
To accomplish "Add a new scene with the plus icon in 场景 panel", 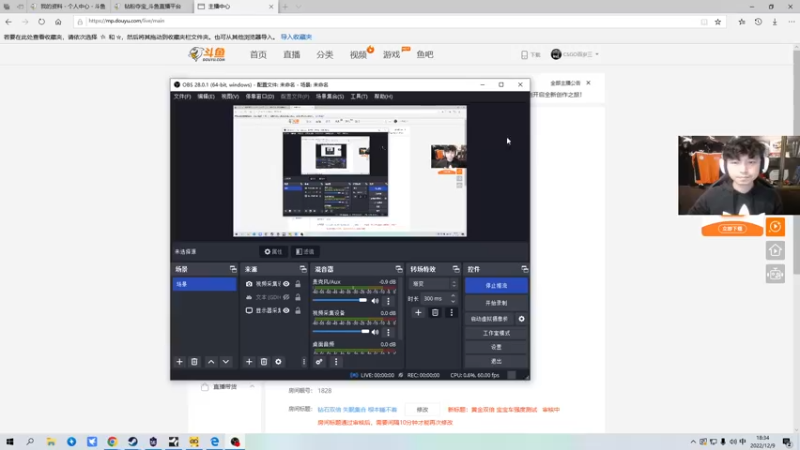I will pos(179,362).
